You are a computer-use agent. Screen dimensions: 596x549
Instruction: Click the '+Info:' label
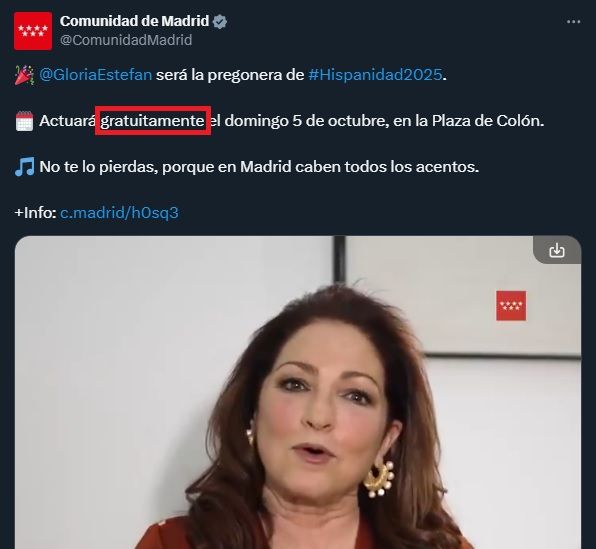[35, 213]
